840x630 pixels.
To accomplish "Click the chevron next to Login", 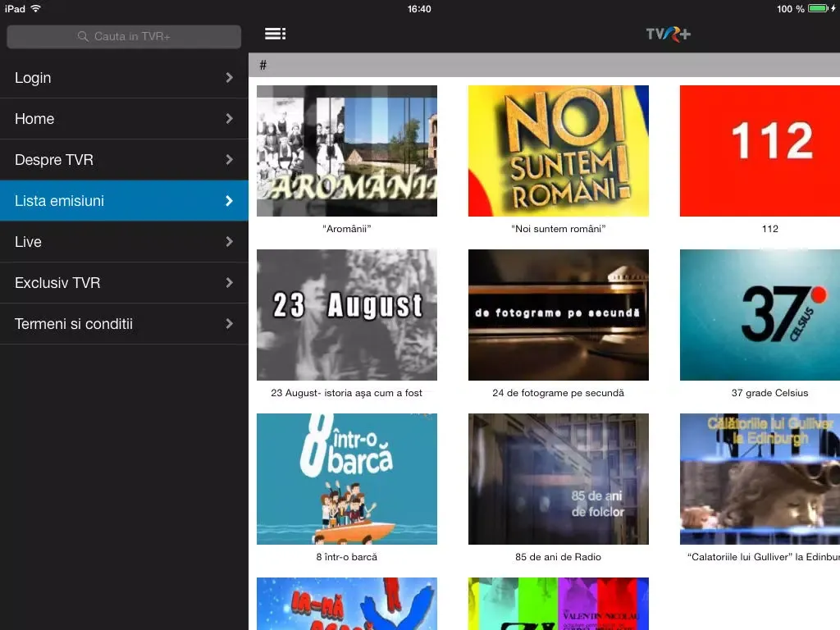I will click(230, 78).
